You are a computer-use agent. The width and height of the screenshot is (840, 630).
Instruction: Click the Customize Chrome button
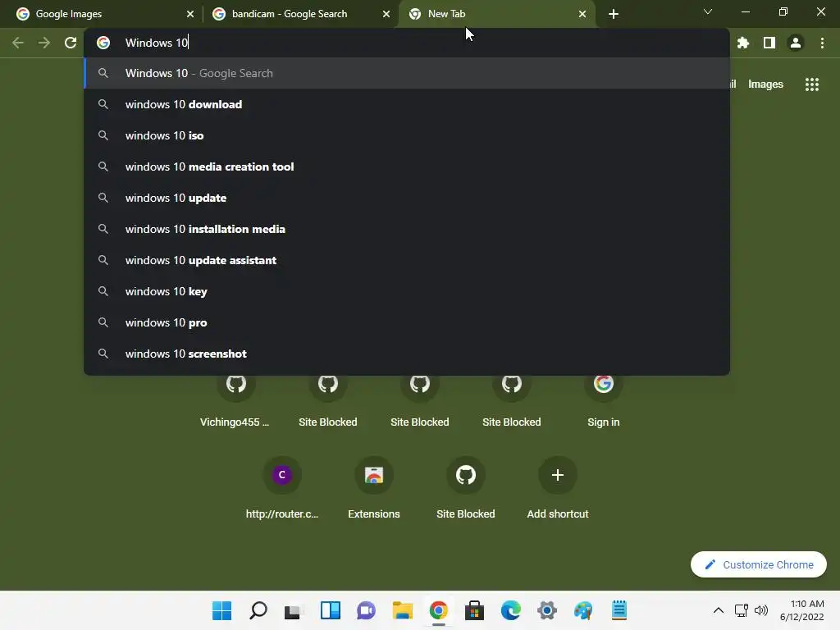coord(759,564)
